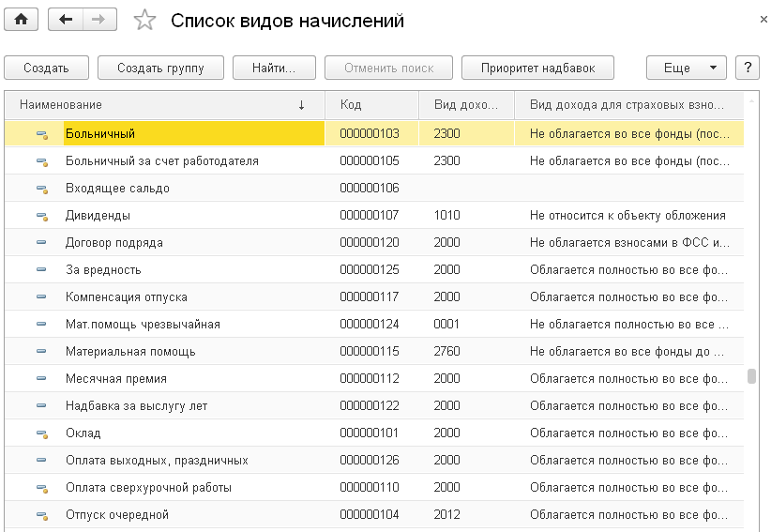The height and width of the screenshot is (532, 771).
Task: Click the row icon beside Оклад
Action: coord(41,433)
